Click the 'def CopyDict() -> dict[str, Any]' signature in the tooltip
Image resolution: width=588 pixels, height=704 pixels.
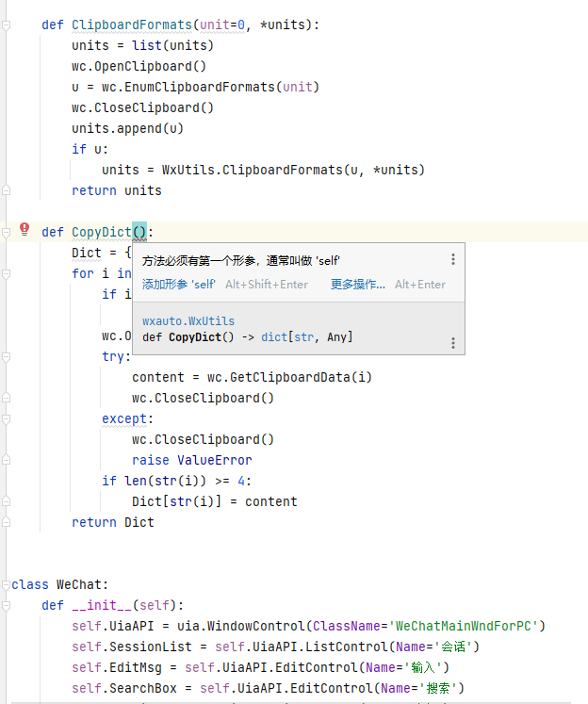click(x=247, y=337)
